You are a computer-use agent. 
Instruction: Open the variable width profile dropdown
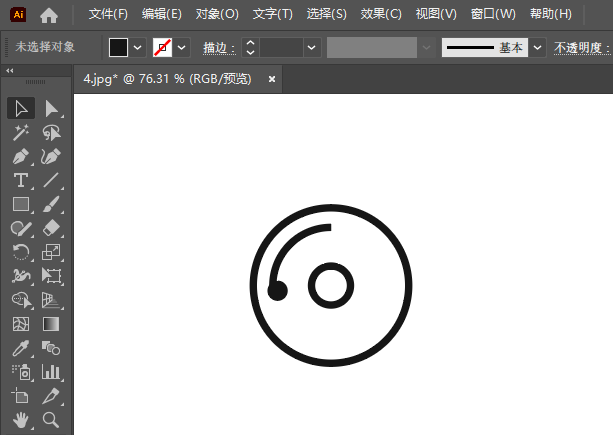click(x=427, y=48)
